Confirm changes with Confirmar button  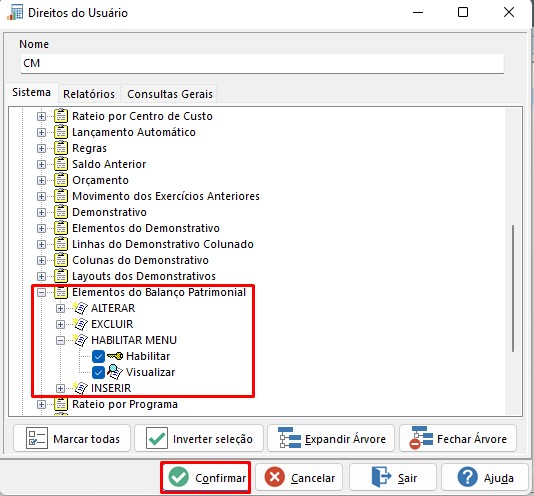[206, 478]
